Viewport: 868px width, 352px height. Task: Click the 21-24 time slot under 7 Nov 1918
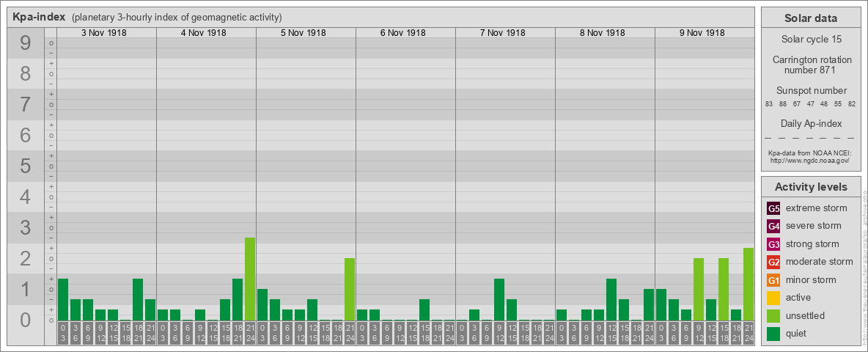[x=548, y=334]
